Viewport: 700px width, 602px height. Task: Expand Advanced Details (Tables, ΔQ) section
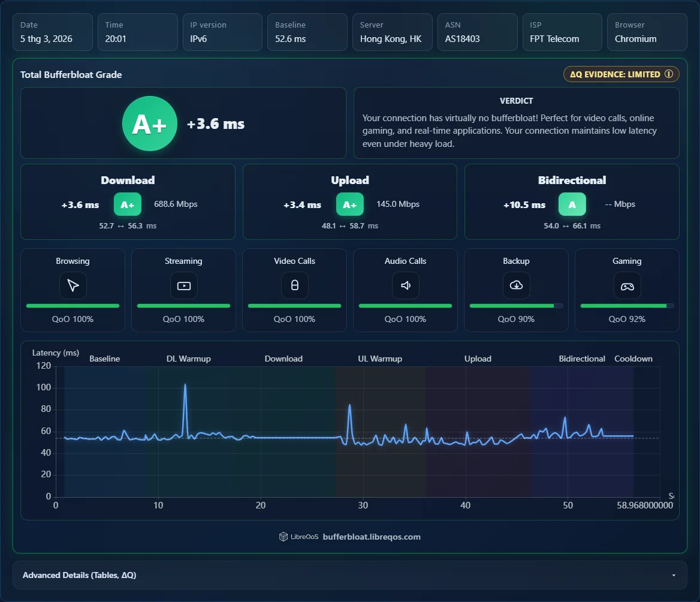[349, 575]
